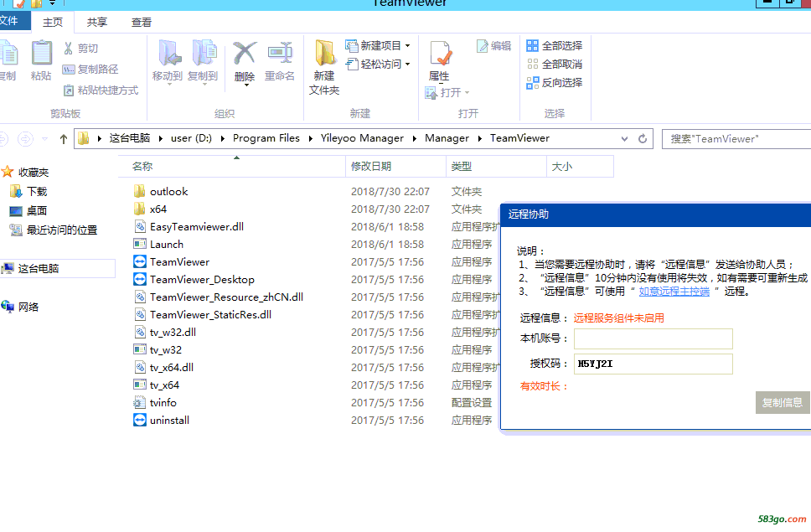Select the x64 folder
811x532 pixels.
[151, 209]
